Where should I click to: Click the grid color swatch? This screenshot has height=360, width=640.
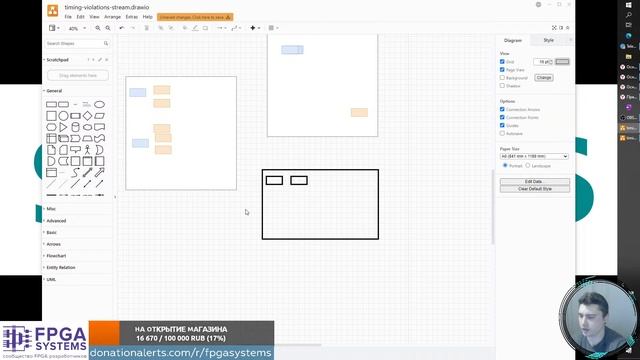click(x=562, y=62)
